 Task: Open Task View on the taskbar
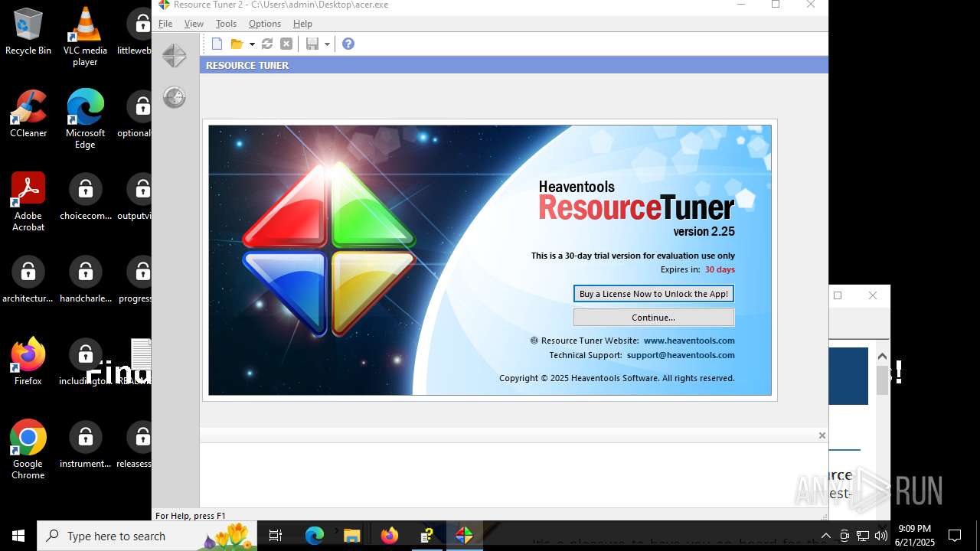click(x=276, y=536)
